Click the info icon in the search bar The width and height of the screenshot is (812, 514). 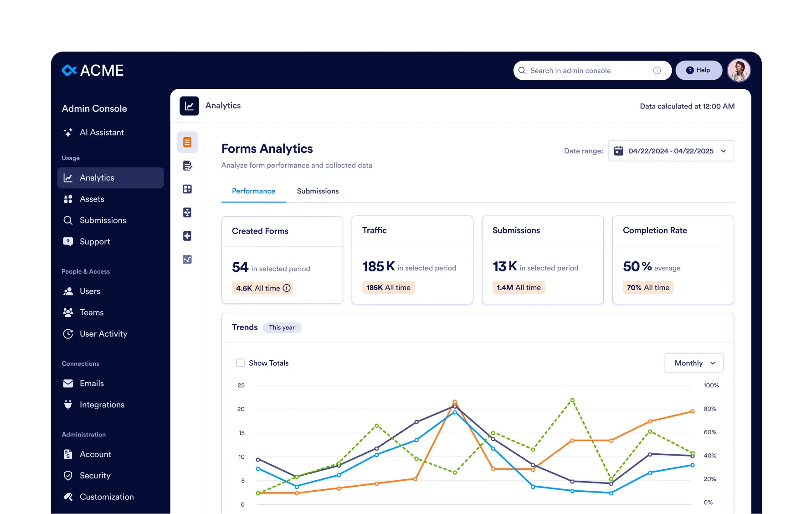[657, 70]
